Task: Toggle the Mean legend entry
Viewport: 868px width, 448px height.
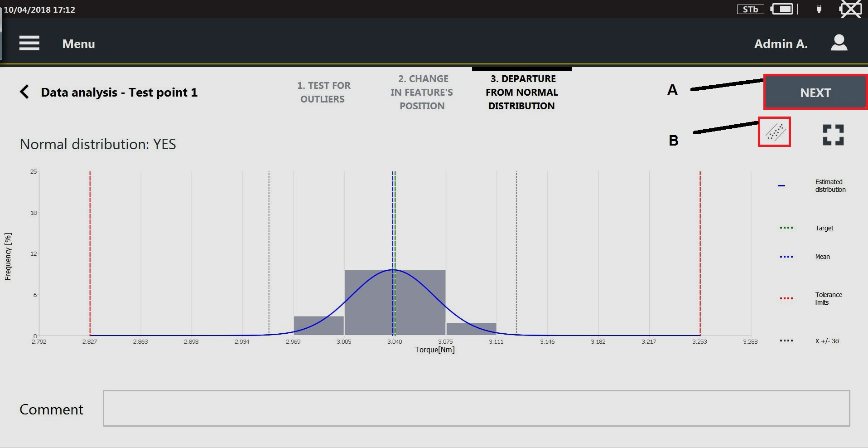Action: [x=822, y=257]
